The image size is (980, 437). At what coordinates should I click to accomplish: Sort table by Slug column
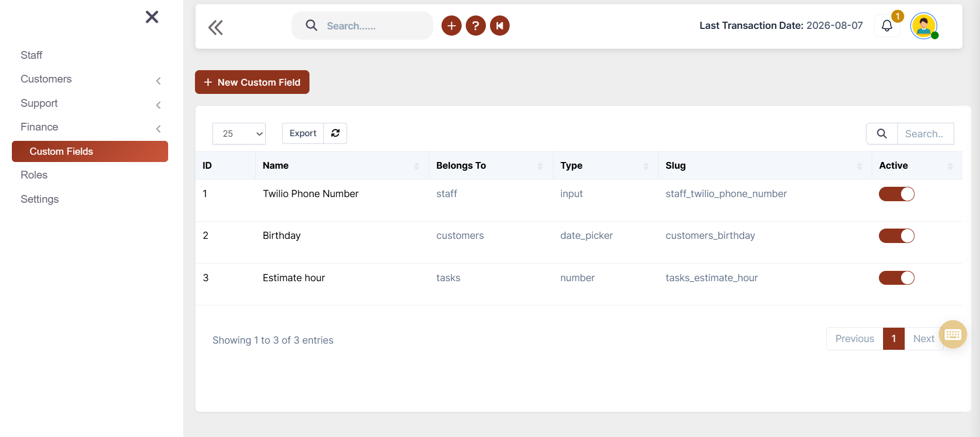click(x=765, y=166)
